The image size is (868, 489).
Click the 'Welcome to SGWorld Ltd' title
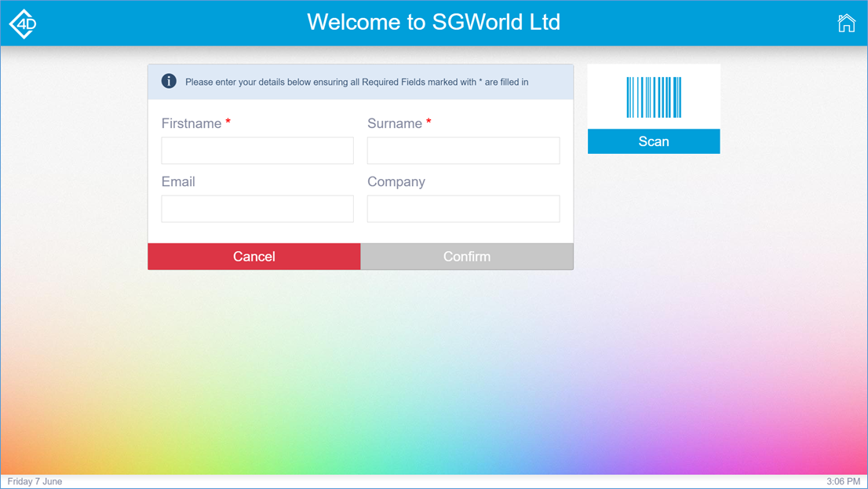pos(433,22)
